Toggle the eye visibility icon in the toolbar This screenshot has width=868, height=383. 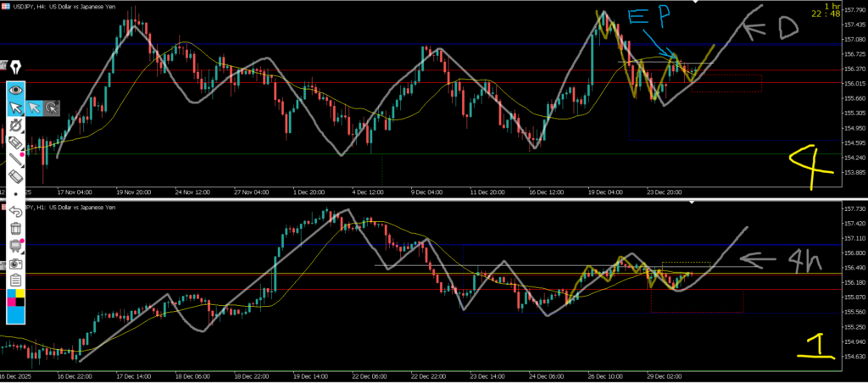[15, 89]
